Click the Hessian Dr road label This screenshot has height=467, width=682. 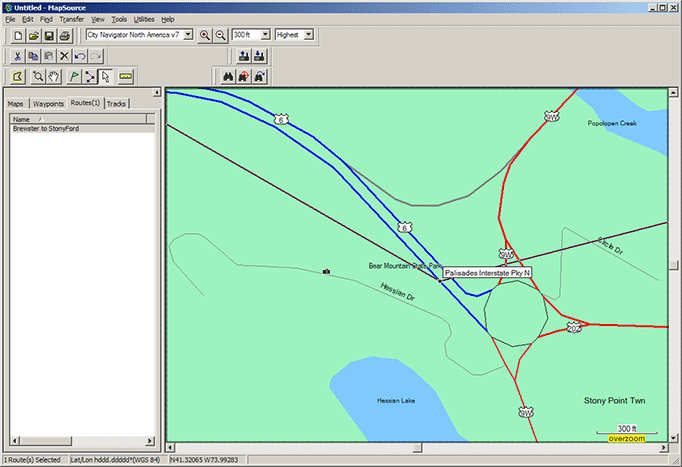point(398,292)
